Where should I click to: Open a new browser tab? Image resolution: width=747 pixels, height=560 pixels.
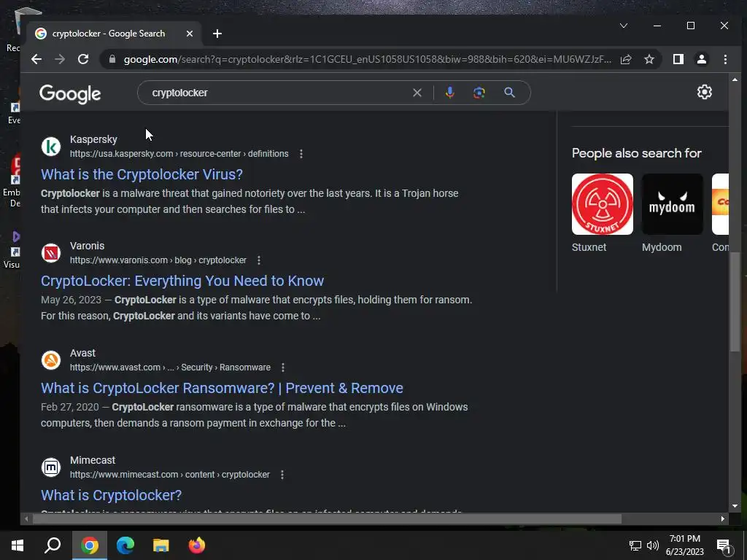click(217, 34)
